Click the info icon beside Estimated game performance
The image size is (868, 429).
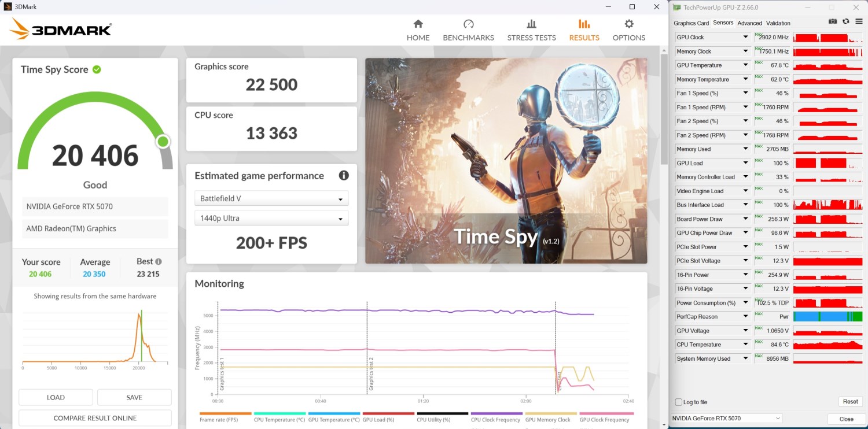coord(344,176)
